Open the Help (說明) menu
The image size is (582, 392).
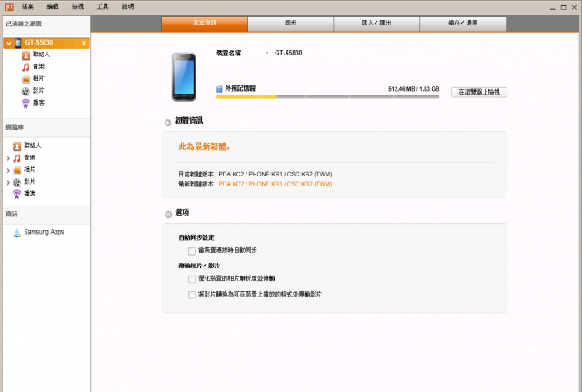pos(127,6)
